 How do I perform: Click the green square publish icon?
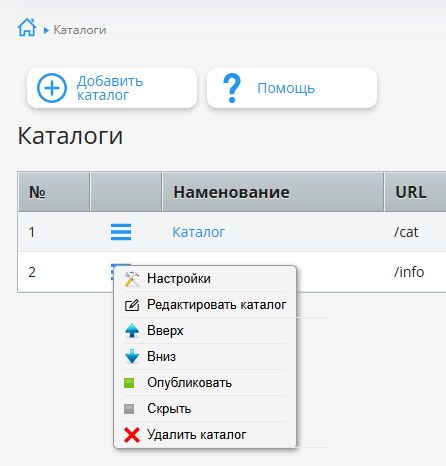pyautogui.click(x=129, y=383)
